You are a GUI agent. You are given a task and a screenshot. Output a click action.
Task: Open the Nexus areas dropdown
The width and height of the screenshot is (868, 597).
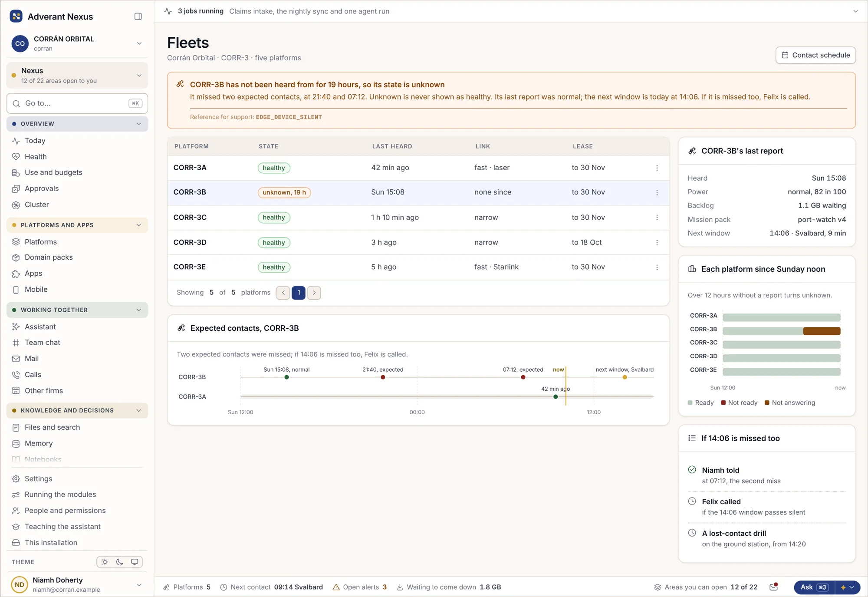77,75
